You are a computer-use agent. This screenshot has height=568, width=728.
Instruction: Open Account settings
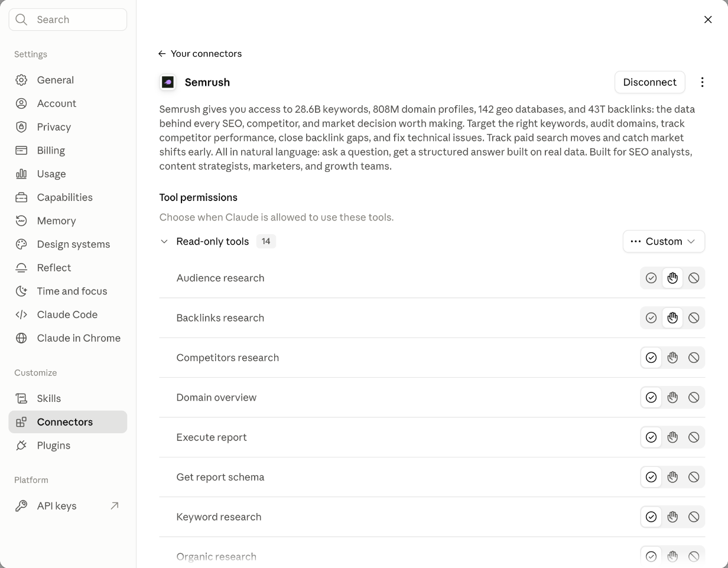pyautogui.click(x=68, y=103)
